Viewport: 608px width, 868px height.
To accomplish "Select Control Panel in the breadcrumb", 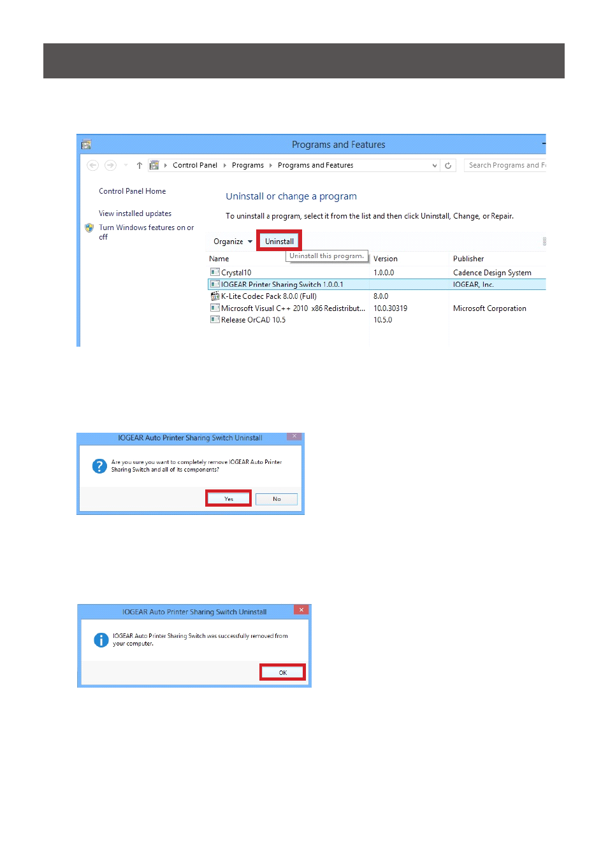I will tap(195, 166).
